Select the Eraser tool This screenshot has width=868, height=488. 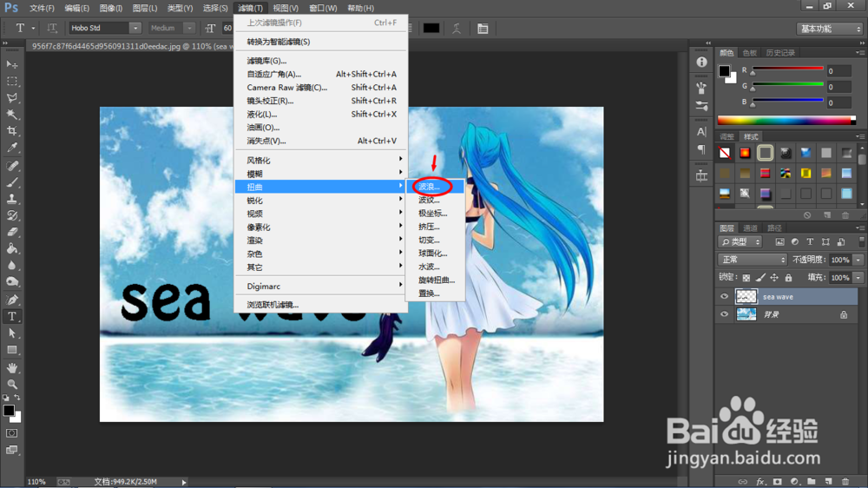click(x=11, y=232)
